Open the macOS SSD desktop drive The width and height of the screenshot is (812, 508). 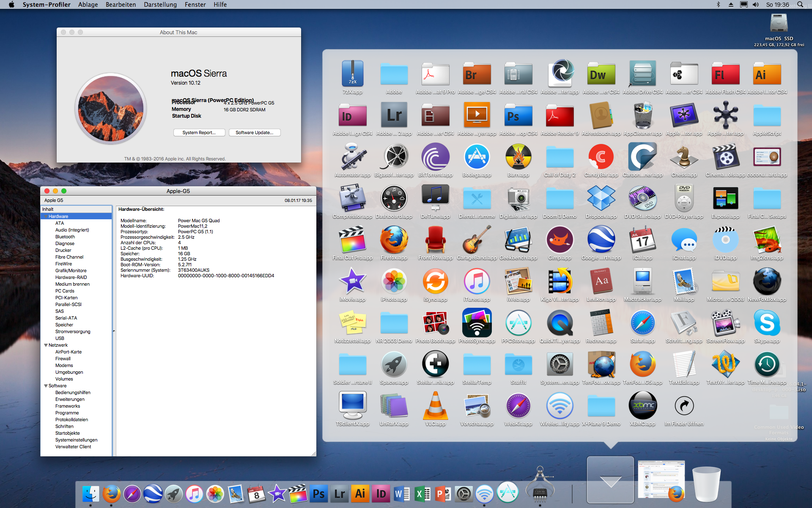coord(779,23)
